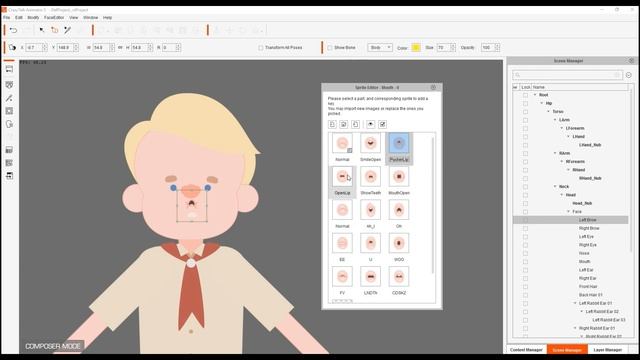This screenshot has height=360, width=640.
Task: Click the Sprite Editor vertical scrollbar
Action: 433,204
